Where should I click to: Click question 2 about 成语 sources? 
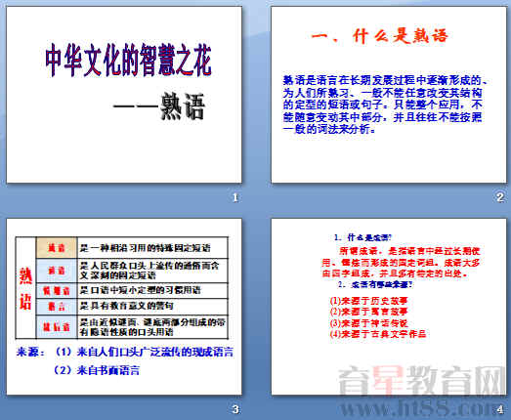click(x=375, y=284)
